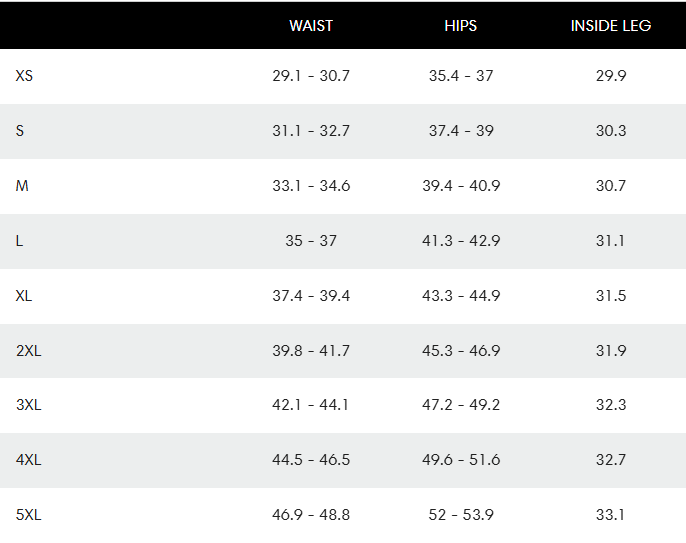686x543 pixels.
Task: Select the XL size row label
Action: point(24,296)
